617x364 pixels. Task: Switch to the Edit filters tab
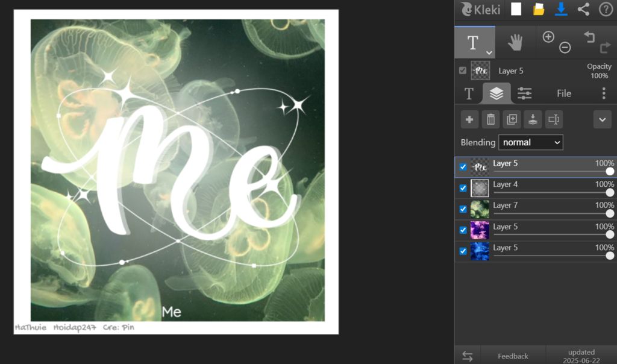coord(524,93)
